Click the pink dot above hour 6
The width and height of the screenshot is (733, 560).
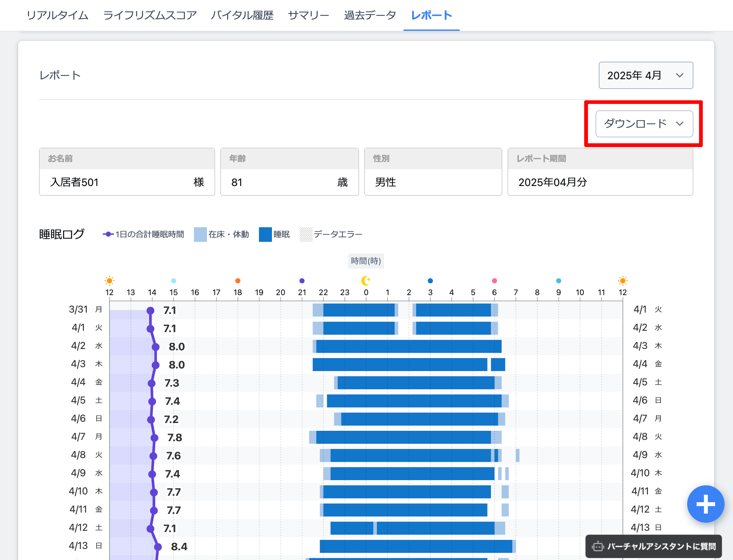pyautogui.click(x=495, y=281)
